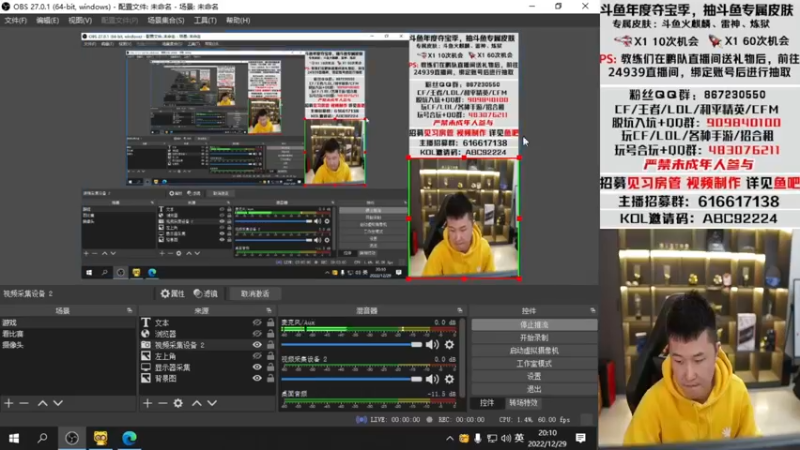This screenshot has width=800, height=450.
Task: Open the notification center icon
Action: (581, 438)
